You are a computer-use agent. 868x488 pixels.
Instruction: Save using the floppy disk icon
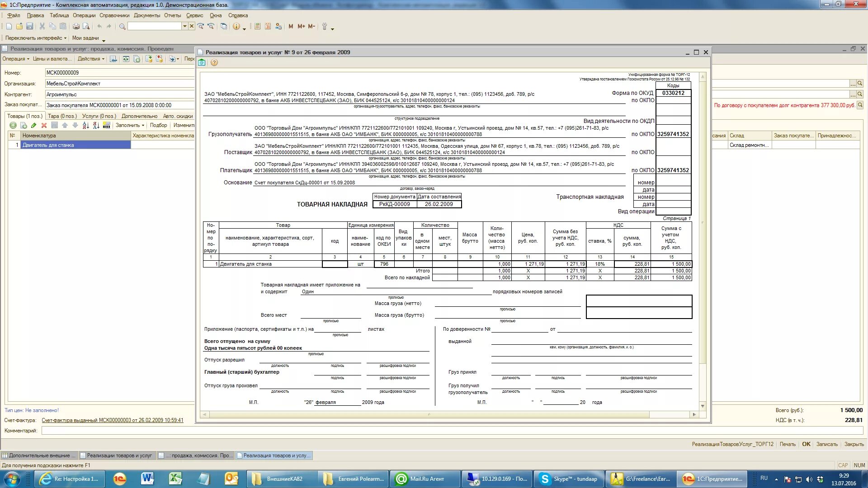point(30,27)
